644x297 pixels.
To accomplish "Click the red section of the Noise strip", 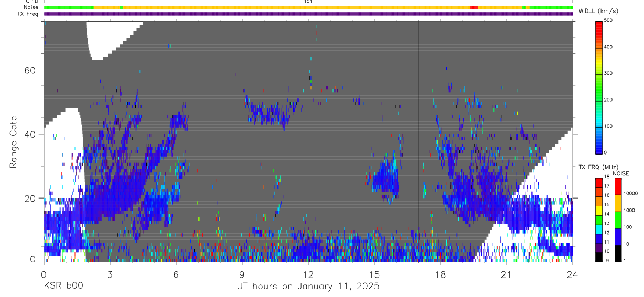I will [474, 7].
